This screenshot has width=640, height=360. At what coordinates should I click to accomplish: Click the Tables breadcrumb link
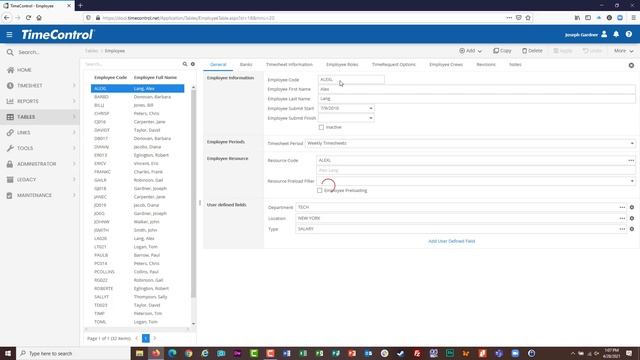[x=91, y=51]
